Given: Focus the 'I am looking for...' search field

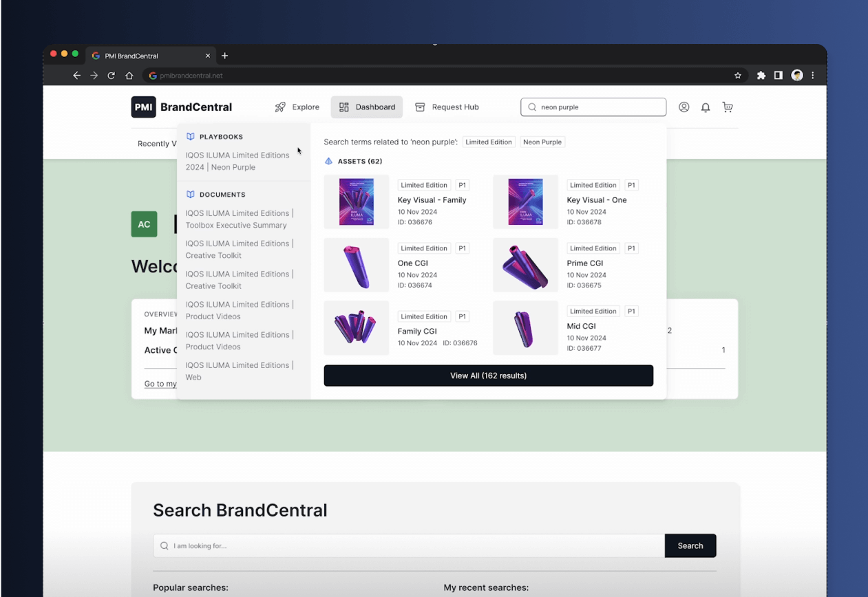Looking at the screenshot, I should 409,545.
